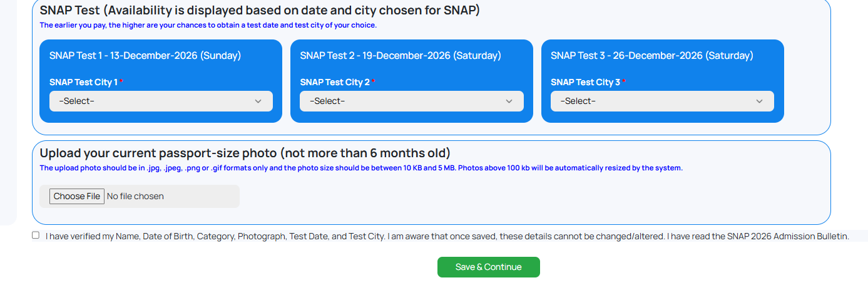
Task: Open the SNAP Test City 2 dropdown
Action: click(411, 101)
